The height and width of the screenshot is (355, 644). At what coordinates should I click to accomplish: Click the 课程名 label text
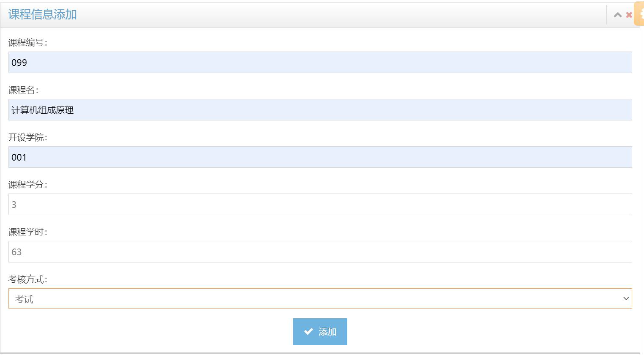[x=23, y=90]
